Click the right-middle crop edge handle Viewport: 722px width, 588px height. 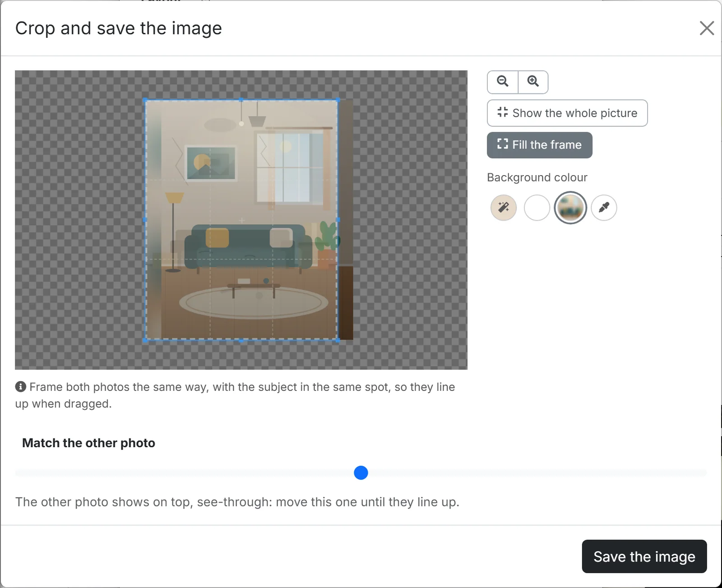(338, 220)
